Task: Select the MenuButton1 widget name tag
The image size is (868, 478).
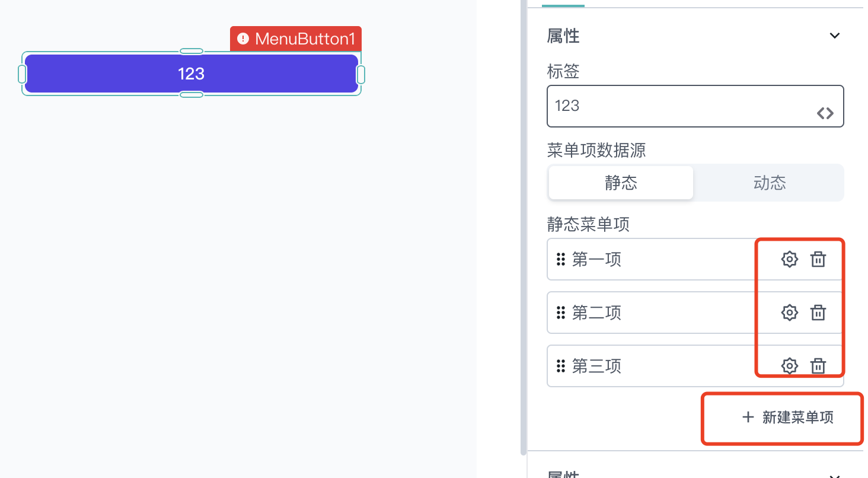Action: [x=296, y=39]
